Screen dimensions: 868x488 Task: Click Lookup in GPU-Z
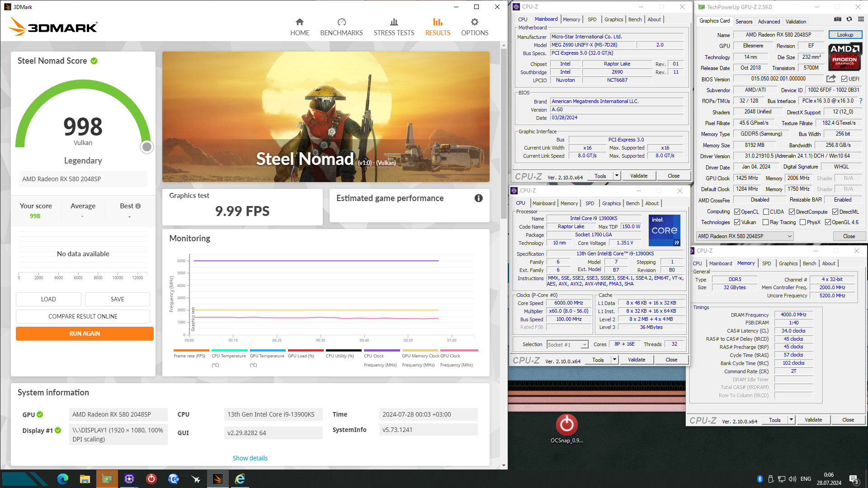[845, 35]
